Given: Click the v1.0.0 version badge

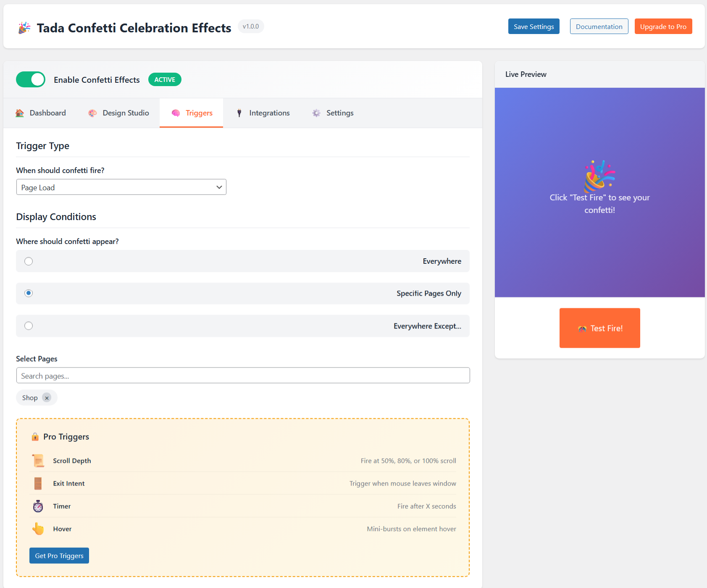Looking at the screenshot, I should [251, 26].
